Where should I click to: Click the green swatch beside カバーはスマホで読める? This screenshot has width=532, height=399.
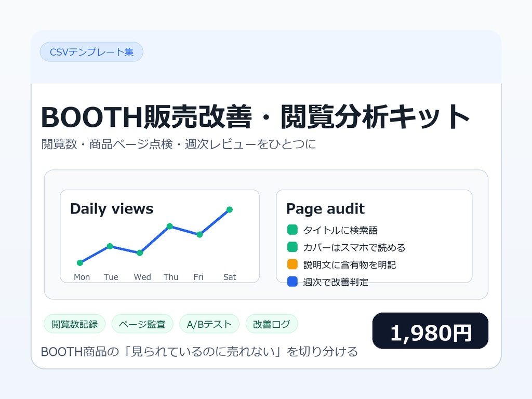tap(292, 247)
